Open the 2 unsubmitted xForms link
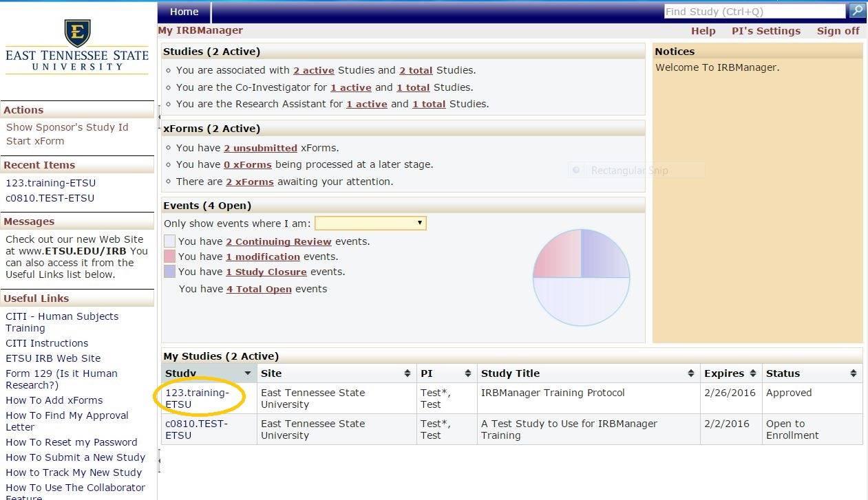The height and width of the screenshot is (500, 868). click(x=260, y=148)
